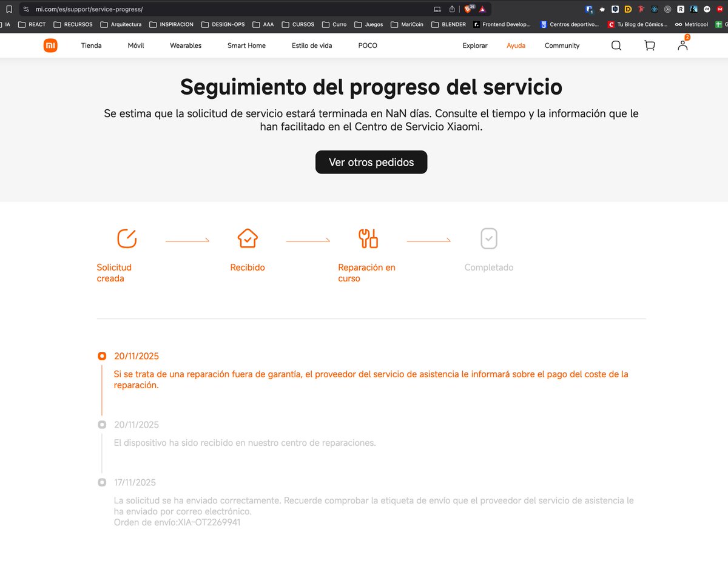Open the Ayuda support link

516,45
